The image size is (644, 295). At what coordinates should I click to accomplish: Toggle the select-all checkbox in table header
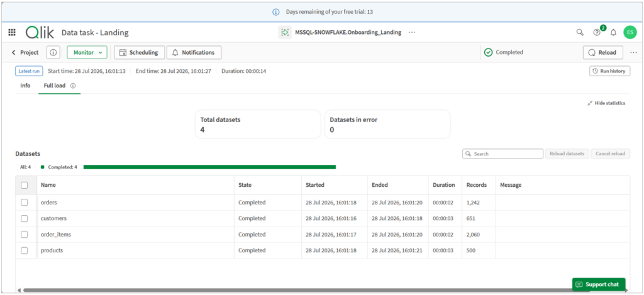pyautogui.click(x=25, y=186)
